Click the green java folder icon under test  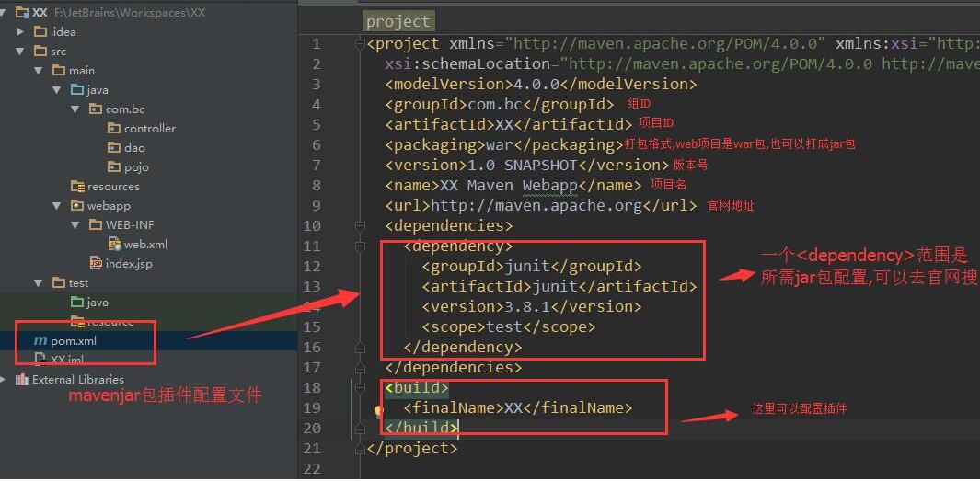(77, 303)
